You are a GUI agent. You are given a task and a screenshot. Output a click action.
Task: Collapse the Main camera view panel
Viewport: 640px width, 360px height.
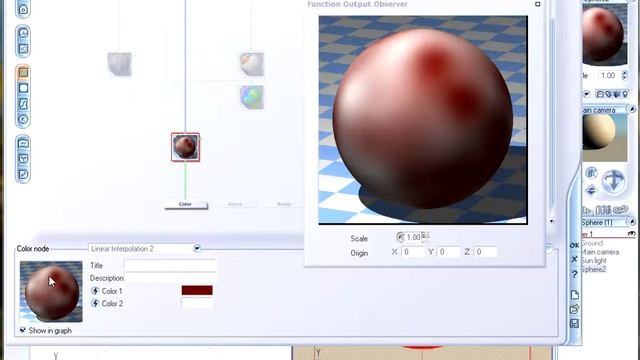pos(632,109)
